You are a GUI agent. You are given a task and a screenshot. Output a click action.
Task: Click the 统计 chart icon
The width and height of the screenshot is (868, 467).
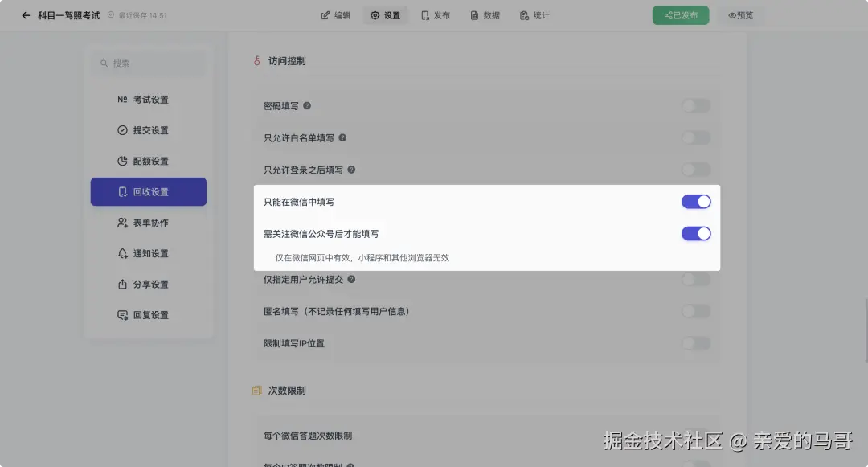(x=524, y=15)
